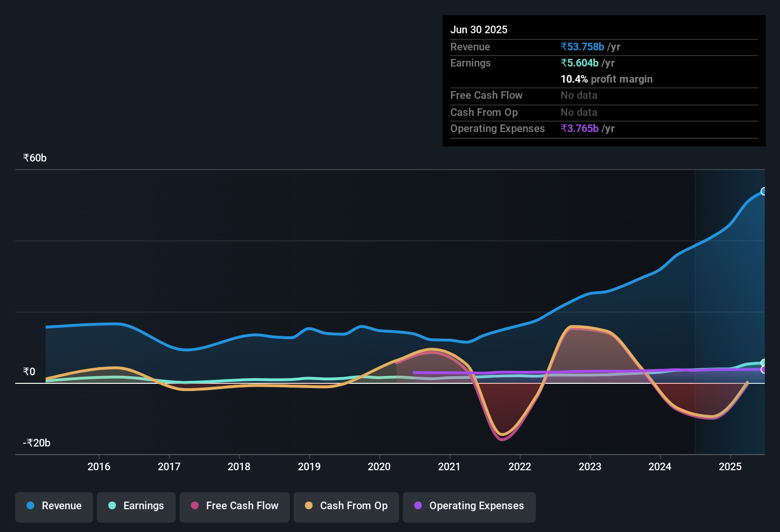Image resolution: width=780 pixels, height=532 pixels.
Task: Click the ₹3.765b operating expenses value
Action: pos(580,128)
